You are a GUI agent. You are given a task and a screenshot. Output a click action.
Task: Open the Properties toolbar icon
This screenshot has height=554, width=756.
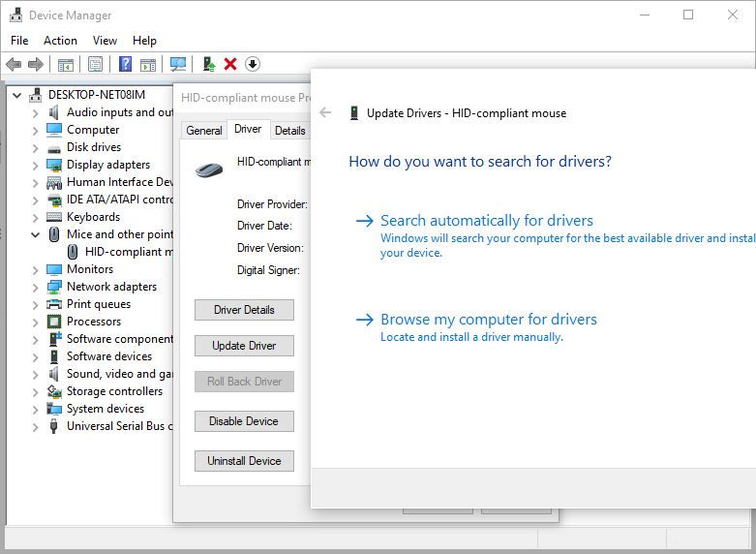[95, 64]
